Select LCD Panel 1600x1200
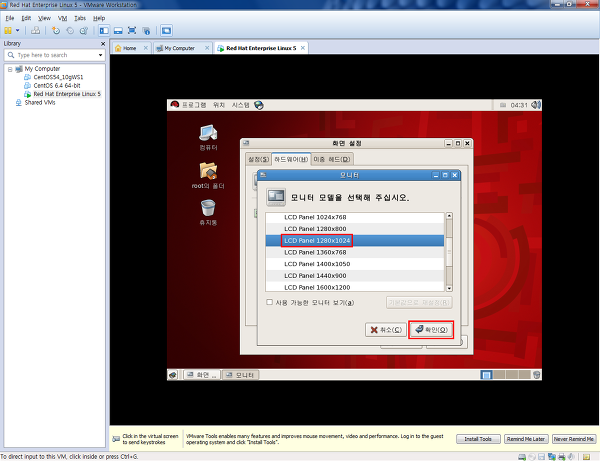Screen dimensions: 600x461 [355, 287]
